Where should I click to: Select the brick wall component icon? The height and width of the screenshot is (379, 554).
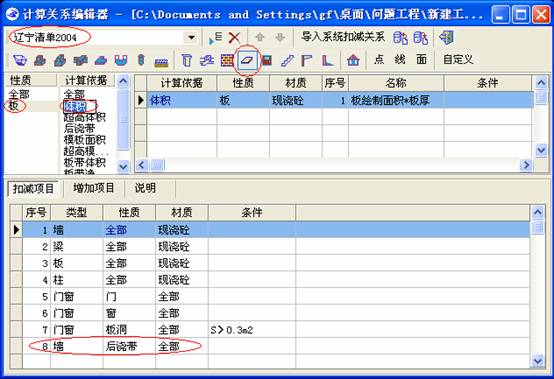[x=227, y=60]
